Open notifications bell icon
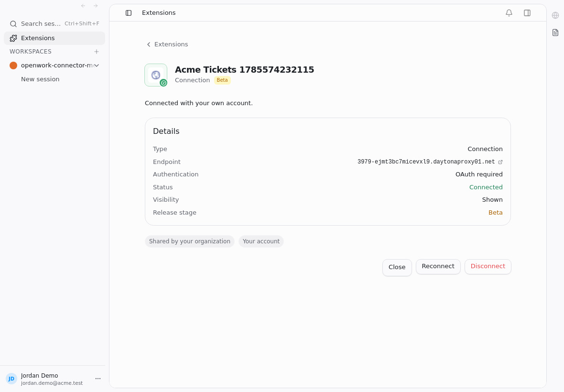The width and height of the screenshot is (564, 392). (509, 13)
